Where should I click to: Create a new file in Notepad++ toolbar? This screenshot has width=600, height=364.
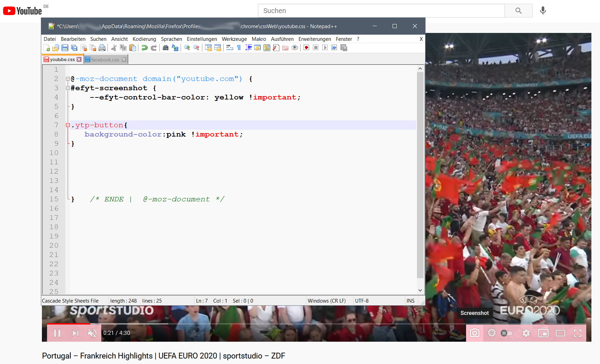coord(47,48)
